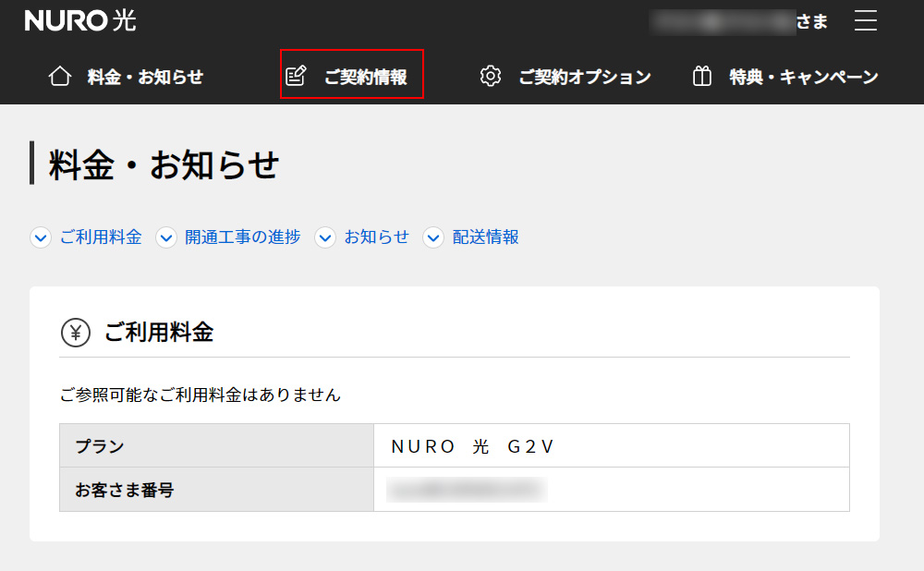This screenshot has width=924, height=571.
Task: Click the house icon in the navigation bar
Action: (59, 77)
